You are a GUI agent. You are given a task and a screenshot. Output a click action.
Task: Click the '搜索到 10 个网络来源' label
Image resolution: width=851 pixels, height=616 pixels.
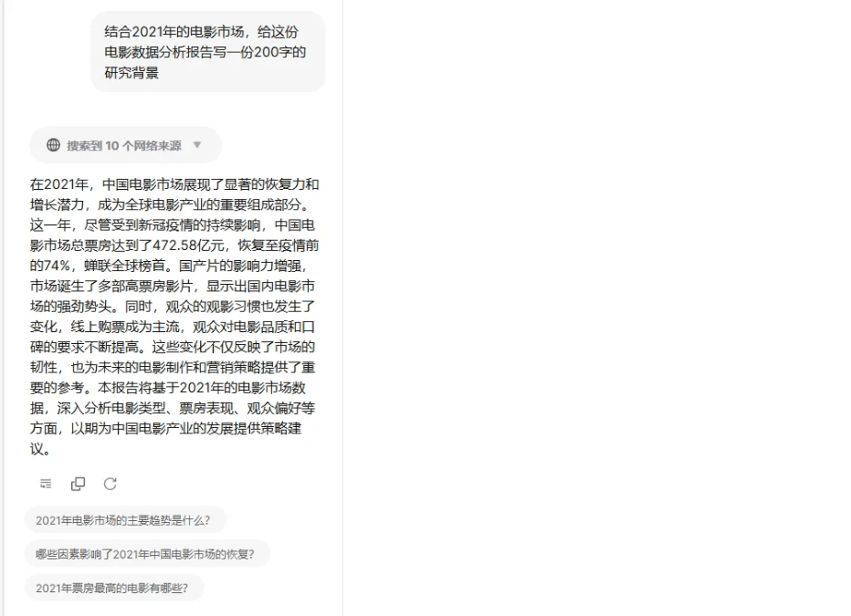tap(124, 146)
